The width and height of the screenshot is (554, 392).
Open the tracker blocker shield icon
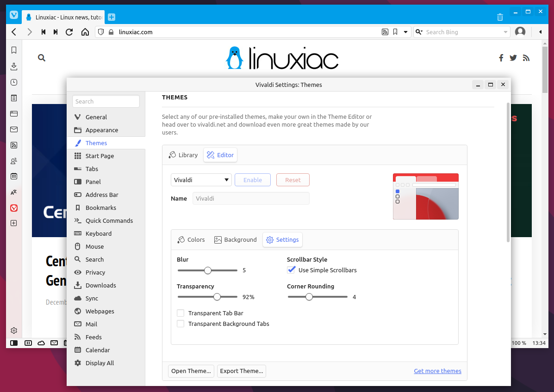click(x=101, y=32)
